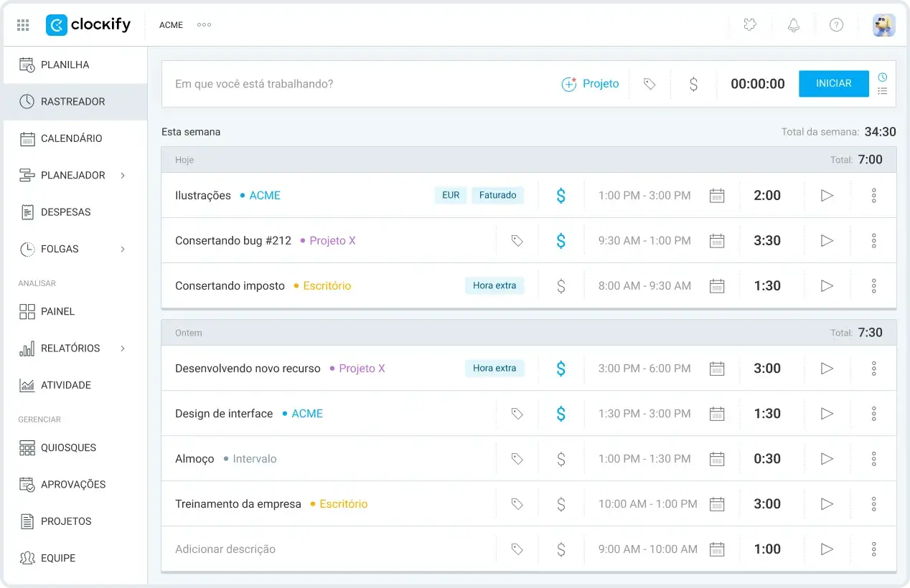Image resolution: width=910 pixels, height=588 pixels.
Task: Open three-dot menu for Desenvolvendo novo recurso
Action: pos(873,369)
